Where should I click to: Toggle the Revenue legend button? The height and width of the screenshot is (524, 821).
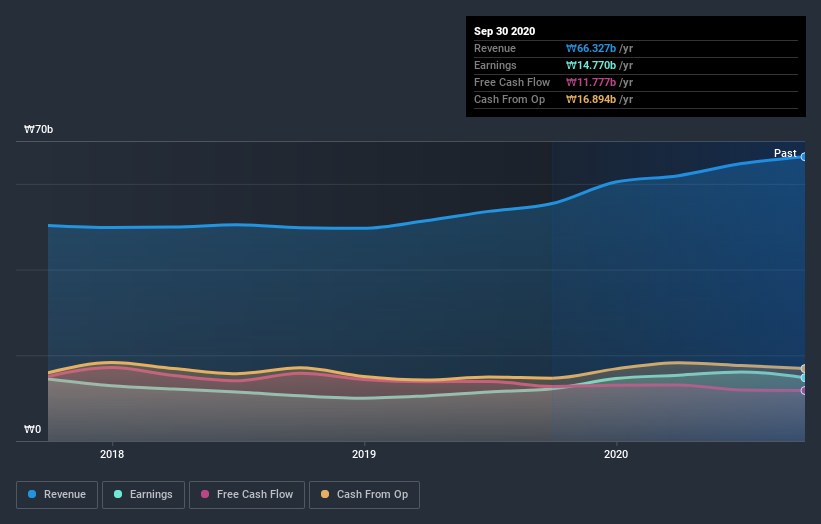pos(57,495)
